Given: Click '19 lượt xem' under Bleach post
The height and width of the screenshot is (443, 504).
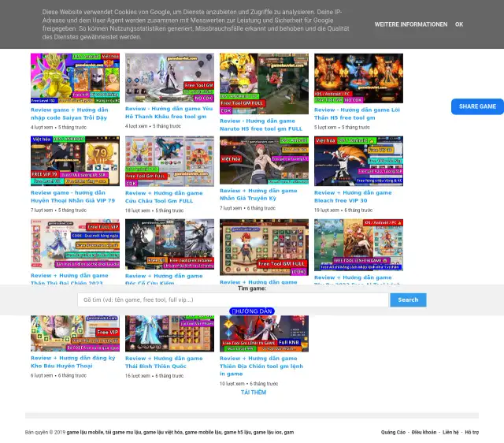Looking at the screenshot, I should pyautogui.click(x=326, y=210).
